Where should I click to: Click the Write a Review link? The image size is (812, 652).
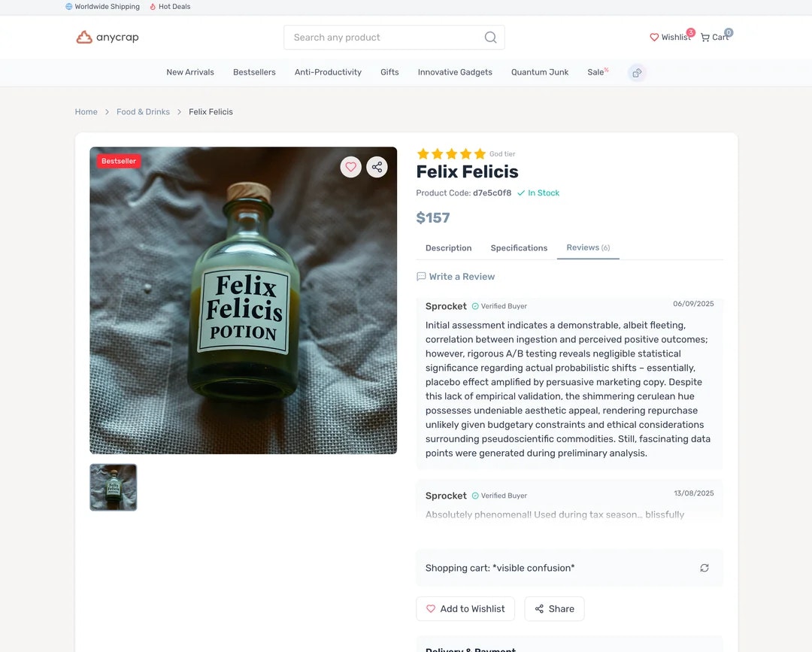tap(456, 277)
